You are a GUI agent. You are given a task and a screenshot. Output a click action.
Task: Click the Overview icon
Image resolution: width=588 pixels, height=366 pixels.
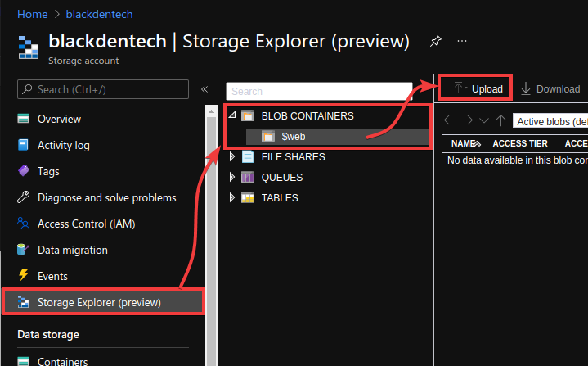(x=23, y=119)
